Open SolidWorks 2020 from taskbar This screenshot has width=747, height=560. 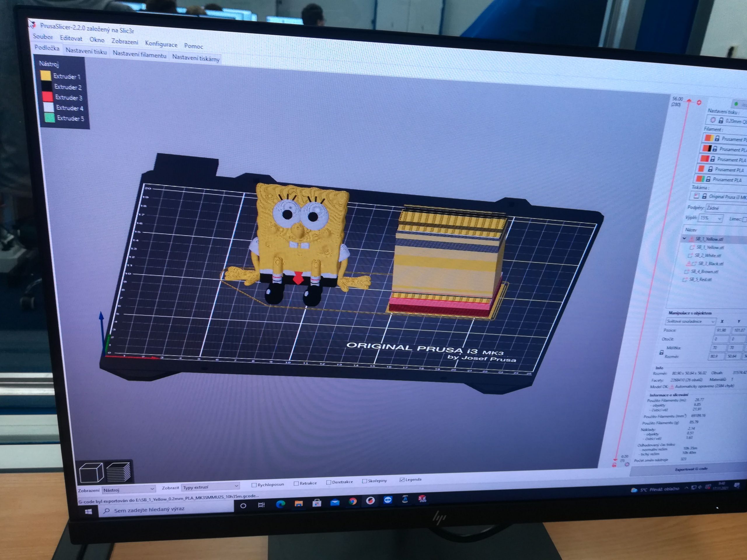(422, 498)
